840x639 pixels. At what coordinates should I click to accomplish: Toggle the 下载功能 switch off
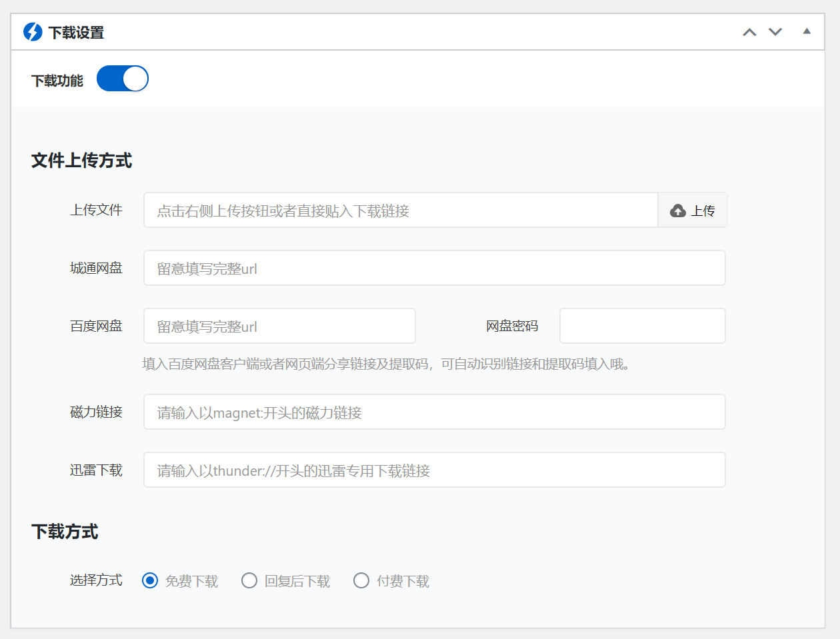pos(123,78)
